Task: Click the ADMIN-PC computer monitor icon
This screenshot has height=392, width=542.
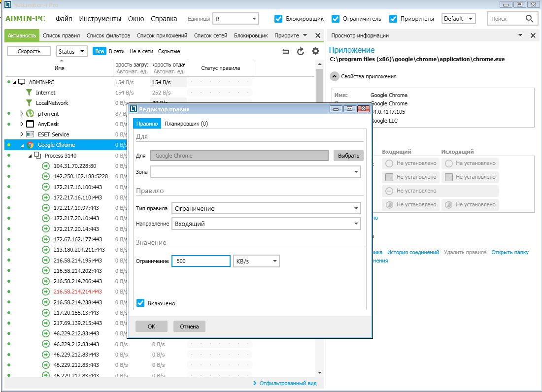Action: 22,82
